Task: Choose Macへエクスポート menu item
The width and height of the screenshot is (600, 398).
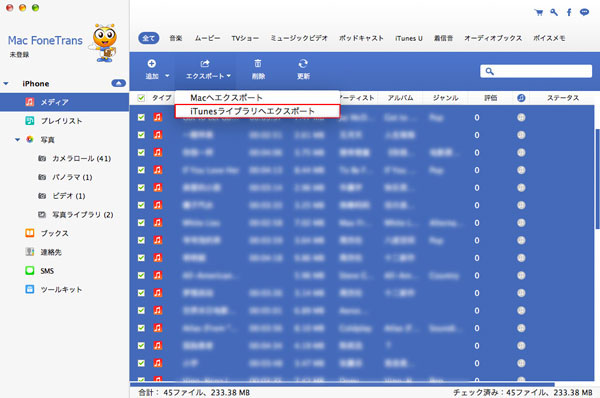Action: click(257, 98)
